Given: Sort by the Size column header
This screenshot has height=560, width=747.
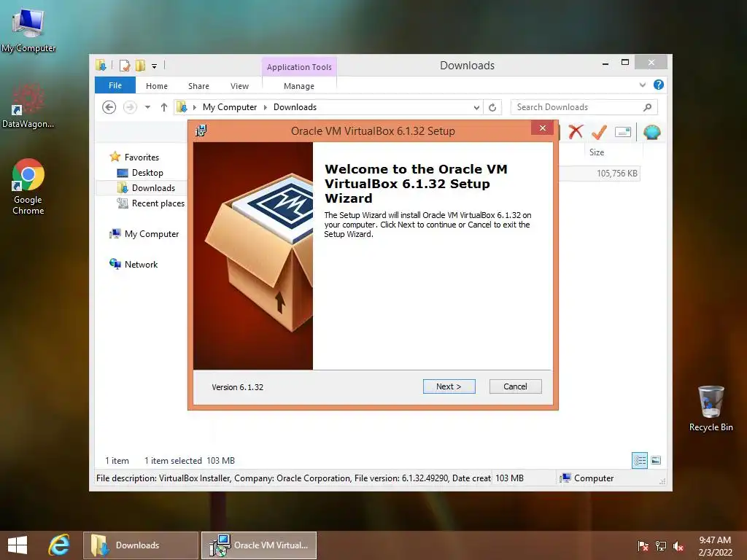Looking at the screenshot, I should (597, 152).
